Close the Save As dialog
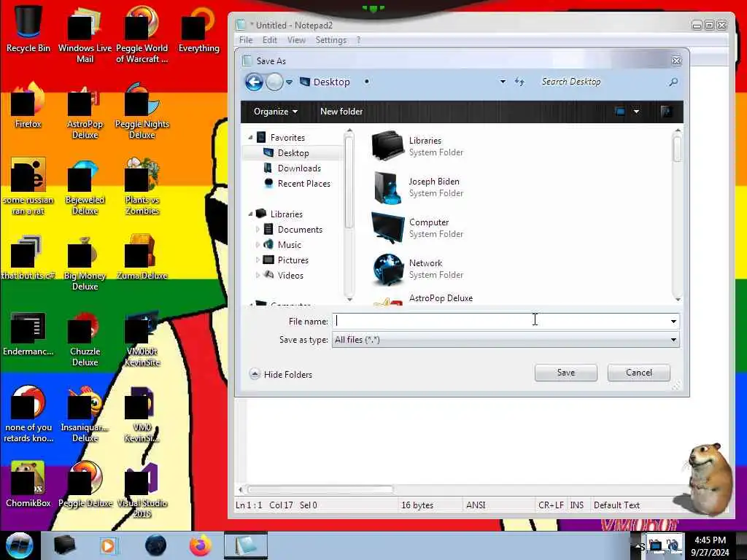This screenshot has width=747, height=560. (x=676, y=61)
